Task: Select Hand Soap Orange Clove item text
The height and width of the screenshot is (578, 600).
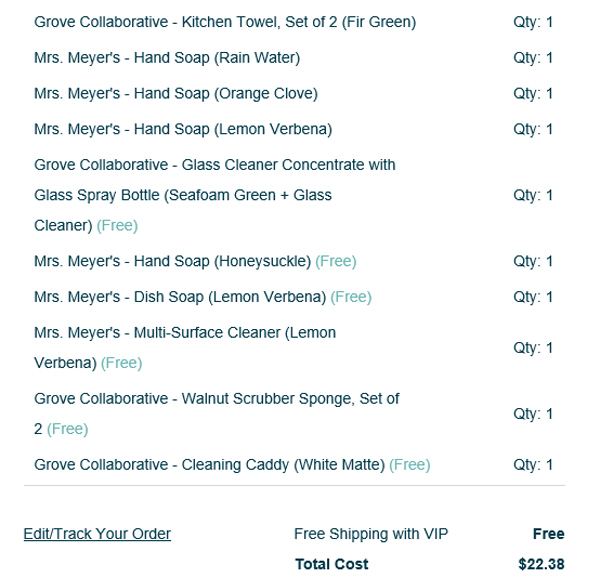Action: (x=176, y=93)
